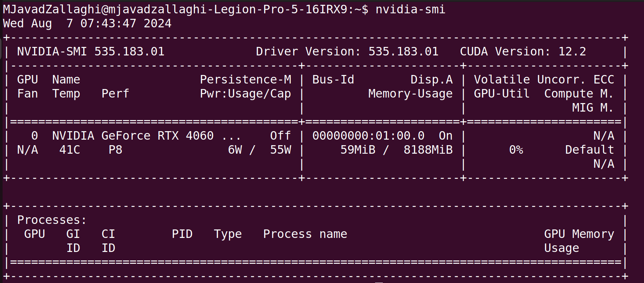The image size is (644, 283).
Task: Click the compute mode value Default
Action: (590, 150)
